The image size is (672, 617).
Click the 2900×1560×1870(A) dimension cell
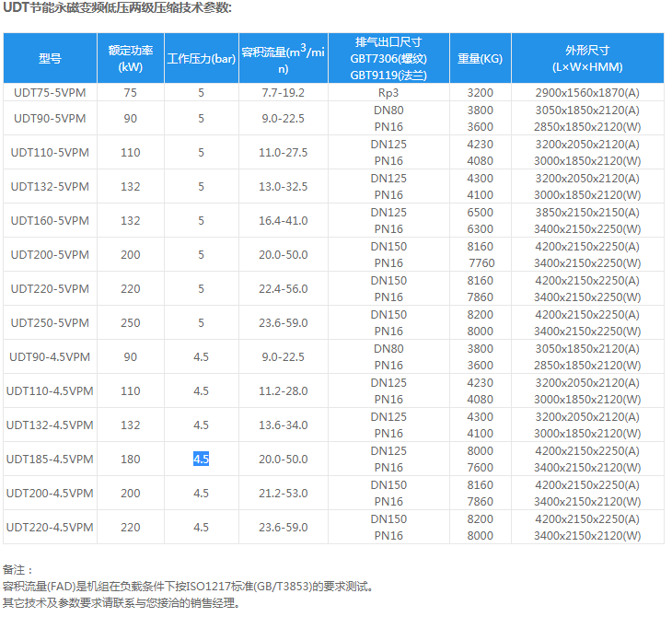[x=587, y=93]
